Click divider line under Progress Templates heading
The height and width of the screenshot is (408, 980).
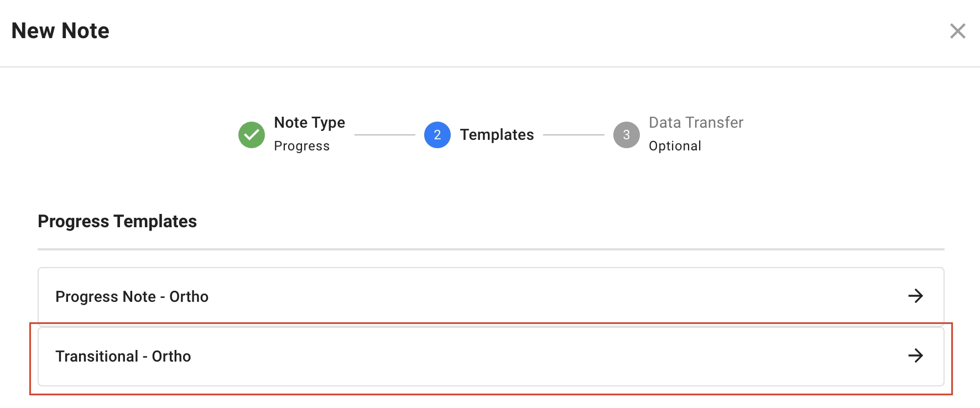coord(491,249)
